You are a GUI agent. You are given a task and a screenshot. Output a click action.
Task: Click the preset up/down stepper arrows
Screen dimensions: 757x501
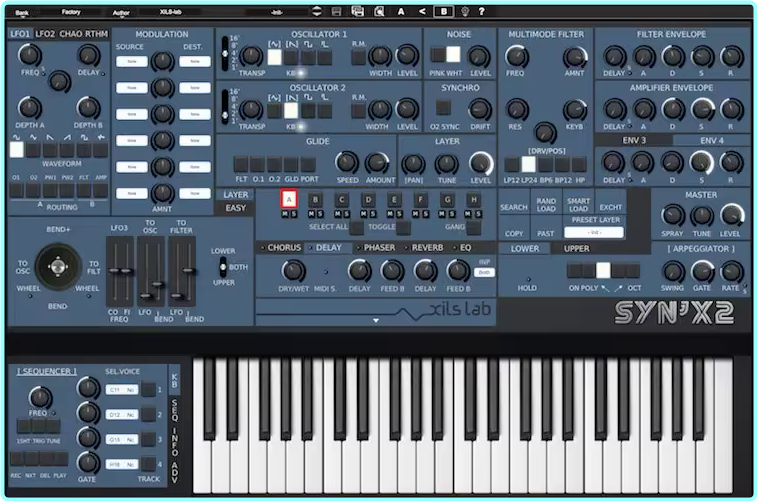[317, 12]
